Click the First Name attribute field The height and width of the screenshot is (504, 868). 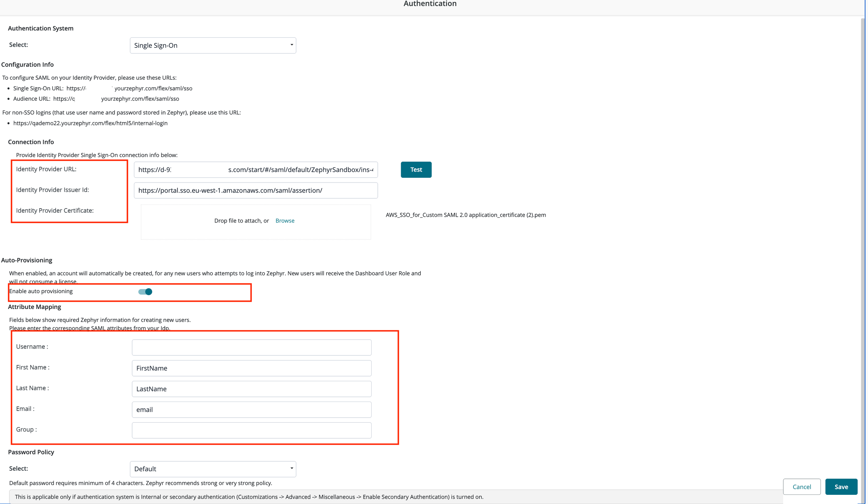click(252, 368)
